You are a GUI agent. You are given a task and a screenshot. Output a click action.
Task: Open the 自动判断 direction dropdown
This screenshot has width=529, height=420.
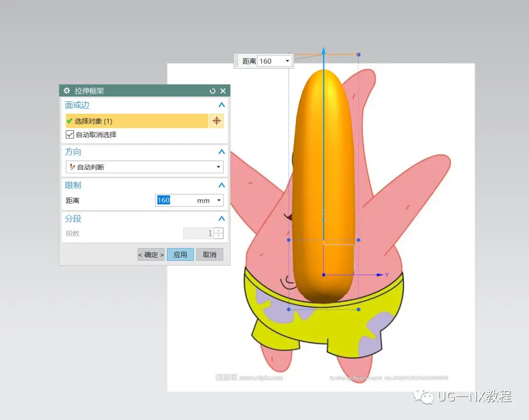(x=144, y=167)
